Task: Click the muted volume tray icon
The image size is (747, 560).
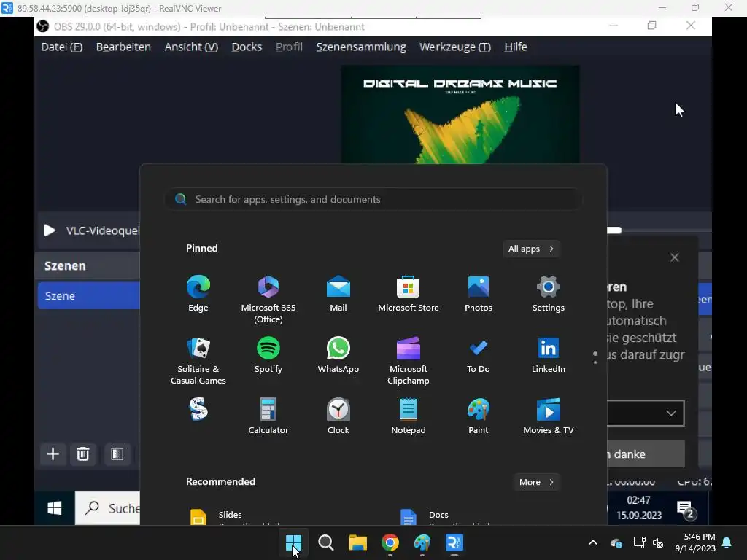Action: coord(658,542)
